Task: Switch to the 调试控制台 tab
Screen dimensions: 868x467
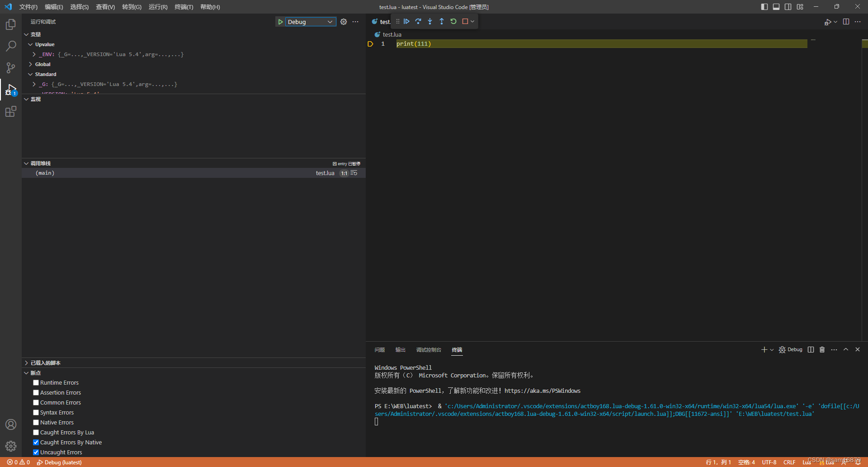Action: pos(429,349)
